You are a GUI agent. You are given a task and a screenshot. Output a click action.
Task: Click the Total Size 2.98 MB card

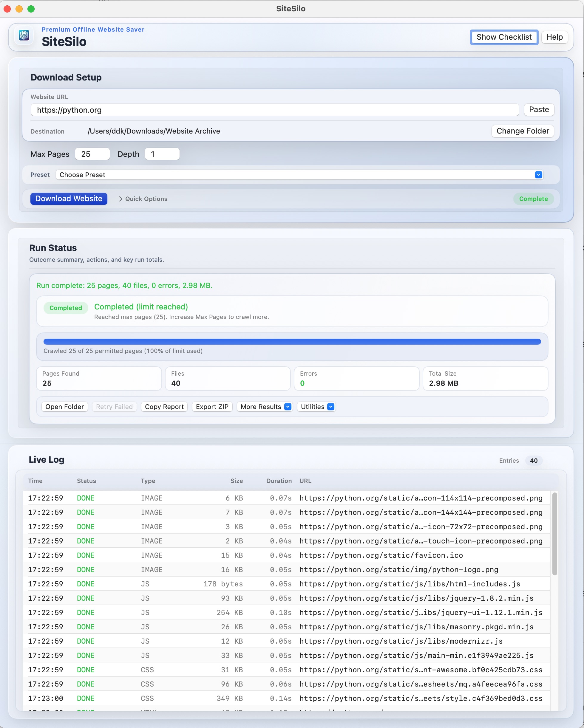[x=485, y=379]
